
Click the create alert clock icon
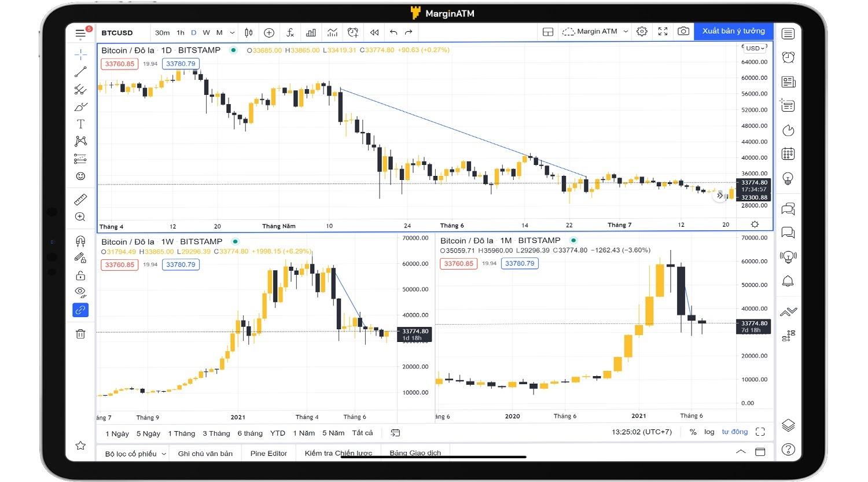(x=353, y=33)
